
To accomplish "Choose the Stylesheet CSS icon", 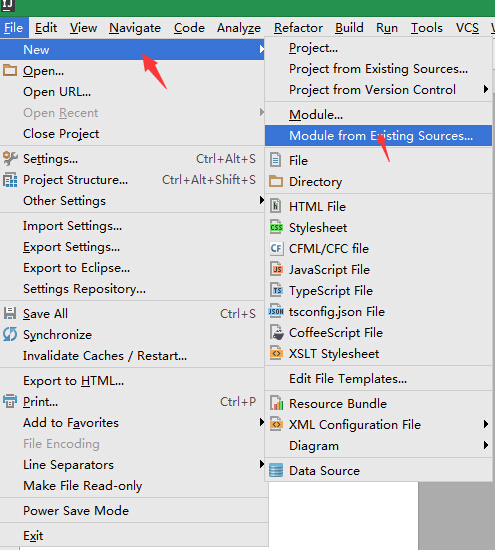I will pos(276,227).
